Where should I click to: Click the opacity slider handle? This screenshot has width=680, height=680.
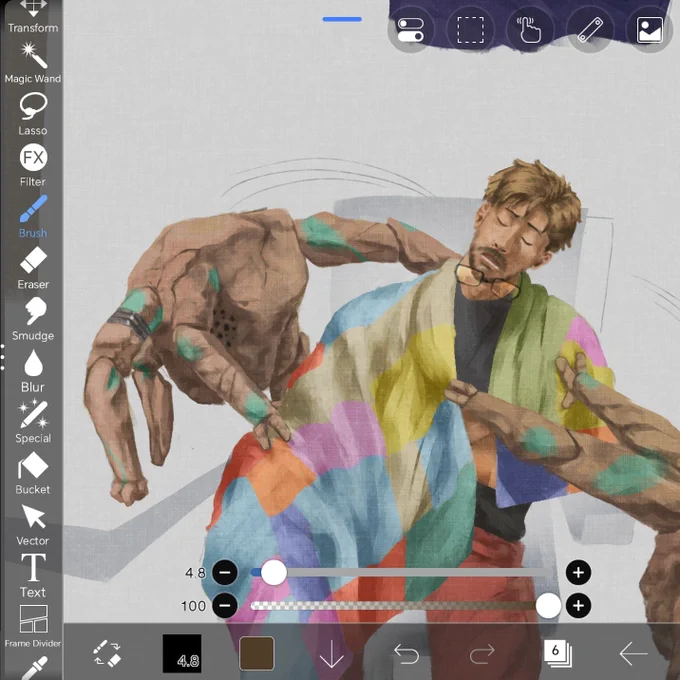[x=548, y=606]
